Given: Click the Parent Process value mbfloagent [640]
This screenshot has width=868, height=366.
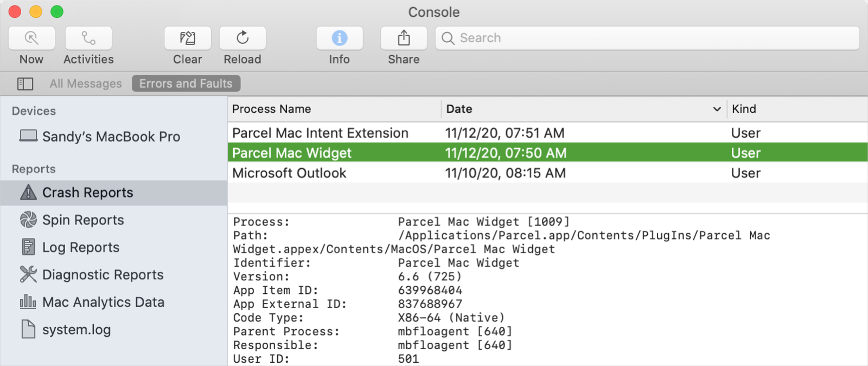Looking at the screenshot, I should click(455, 331).
